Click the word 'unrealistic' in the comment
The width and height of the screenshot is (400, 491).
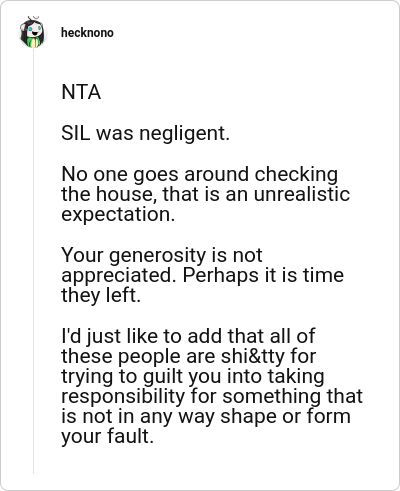[x=302, y=194]
